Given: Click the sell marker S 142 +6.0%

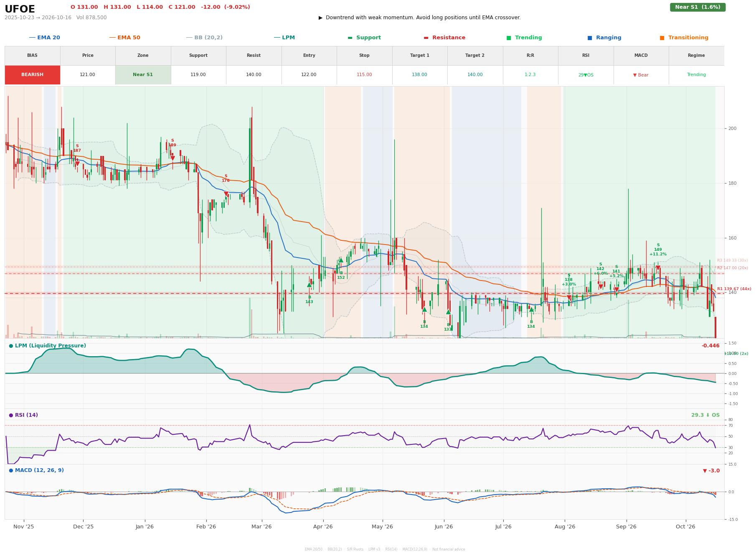Looking at the screenshot, I should click(601, 287).
